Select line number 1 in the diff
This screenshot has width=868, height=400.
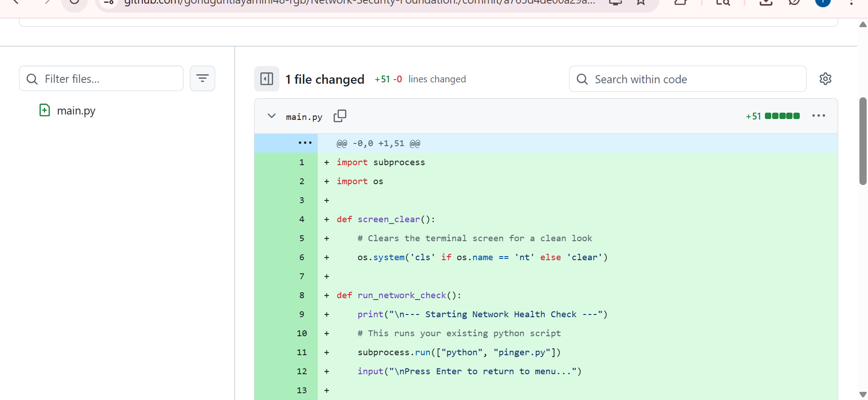tap(302, 162)
